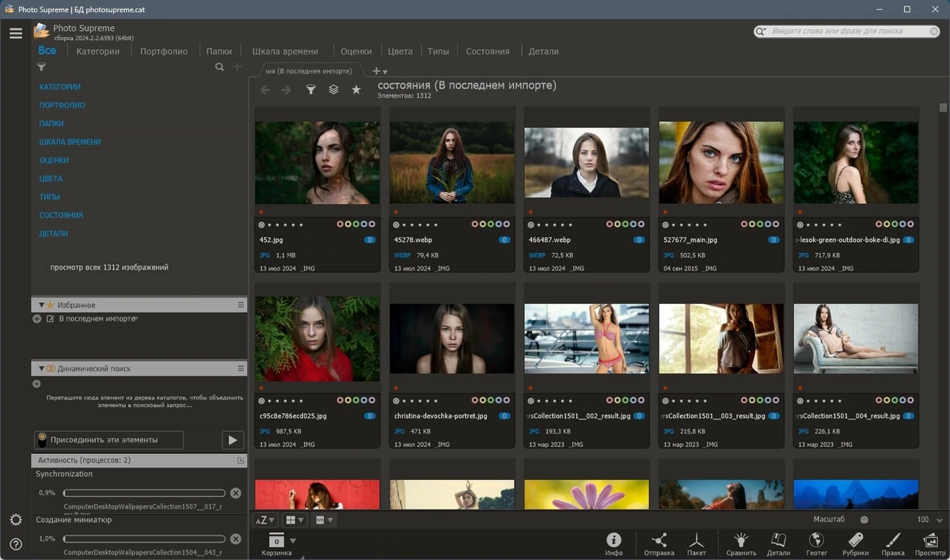Image resolution: width=950 pixels, height=560 pixels.
Task: Clear the rating of c95c8e786ecd025.jpg
Action: (262, 401)
